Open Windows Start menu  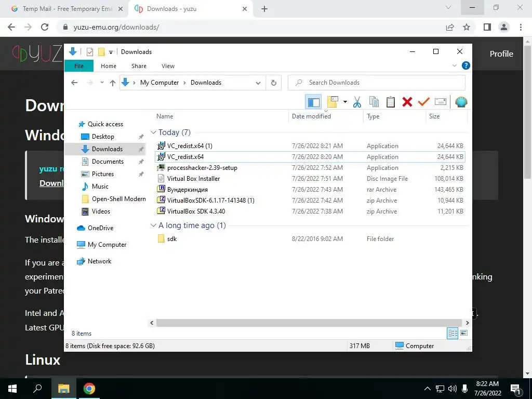[x=12, y=389]
